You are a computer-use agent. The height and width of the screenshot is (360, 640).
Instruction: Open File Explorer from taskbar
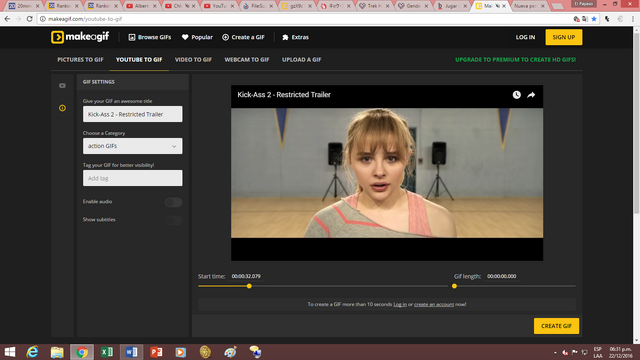coord(57,352)
